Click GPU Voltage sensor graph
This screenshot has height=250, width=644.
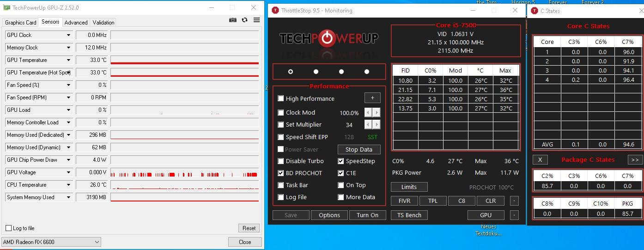coord(185,172)
